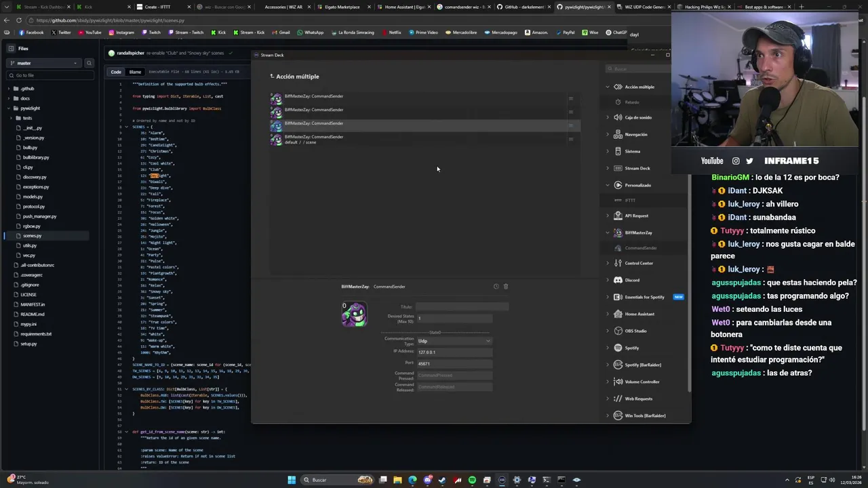Click the Essentials for Spotify icon
868x488 pixels.
tap(618, 297)
